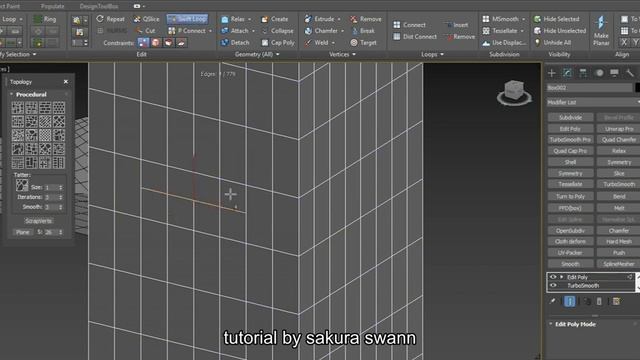Click the Chamfer vertices tool
Screen dimensions: 640x360
pos(322,31)
